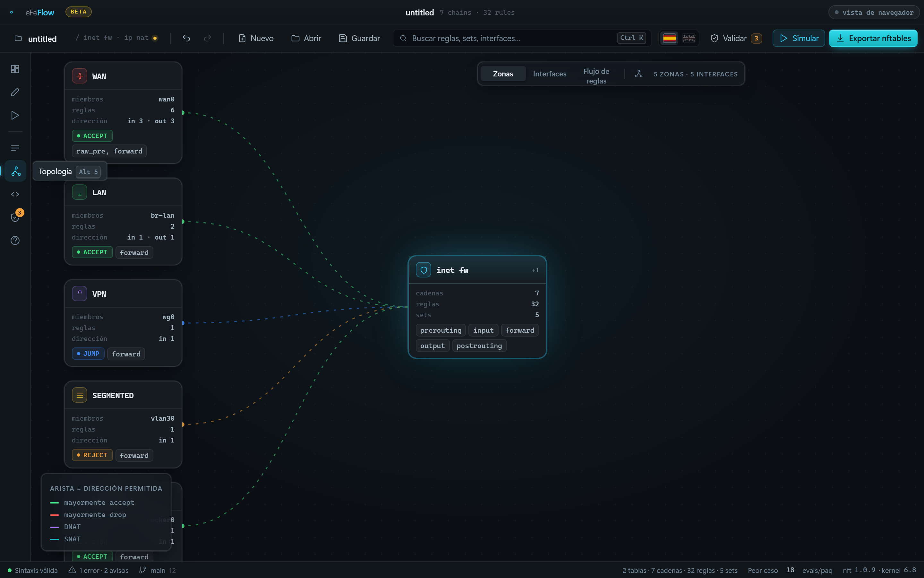
Task: Click the SEGMENTED zone icon
Action: pyautogui.click(x=80, y=395)
